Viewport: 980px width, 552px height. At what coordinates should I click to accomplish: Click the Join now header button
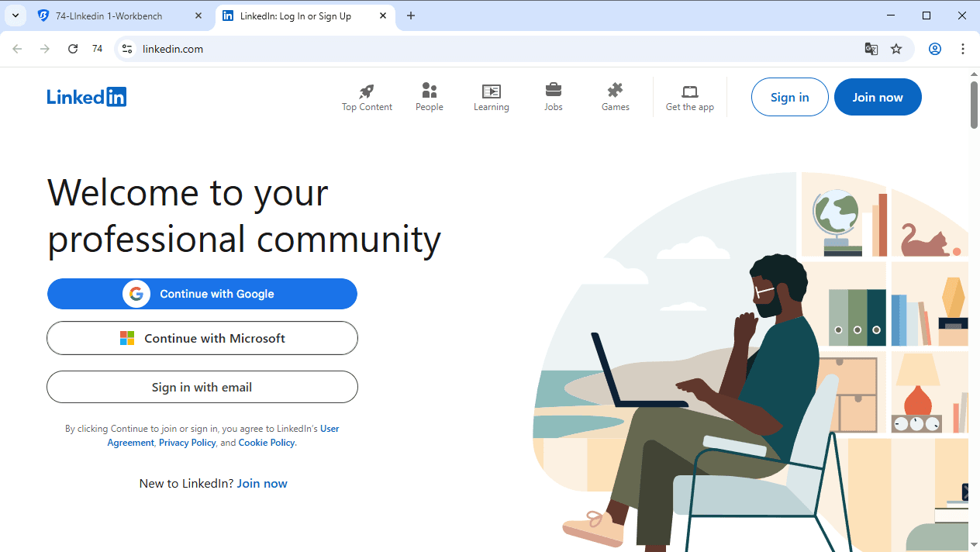[x=878, y=97]
